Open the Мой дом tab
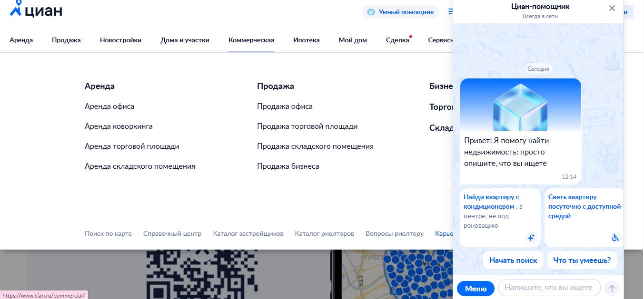This screenshot has height=299, width=644. click(353, 40)
